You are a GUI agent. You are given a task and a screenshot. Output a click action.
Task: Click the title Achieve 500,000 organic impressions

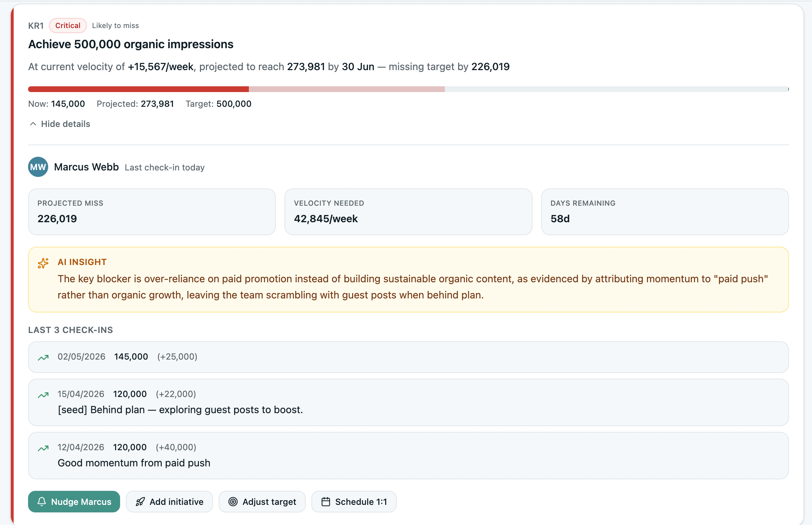pos(131,44)
